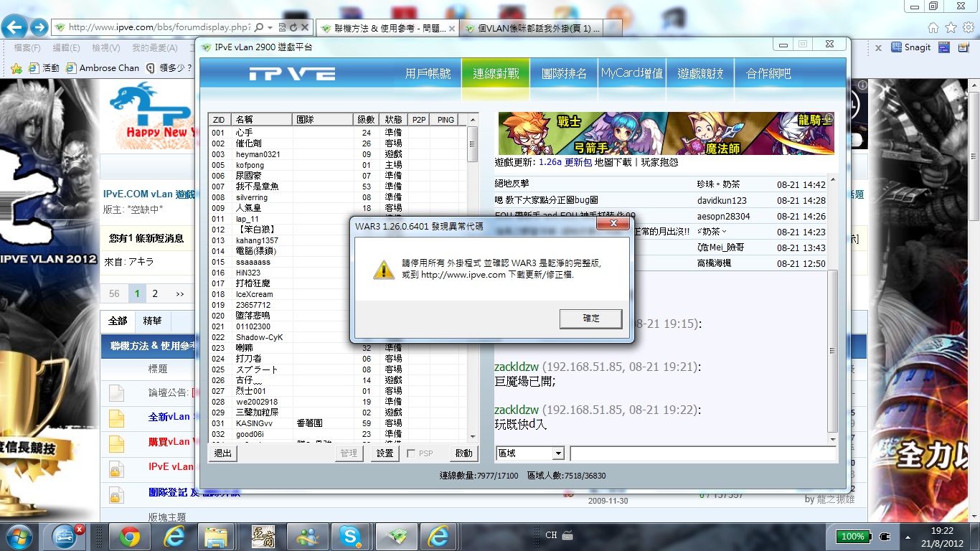Open the 編輯(E) browser menu
Screen dimensions: 980x551
point(66,48)
